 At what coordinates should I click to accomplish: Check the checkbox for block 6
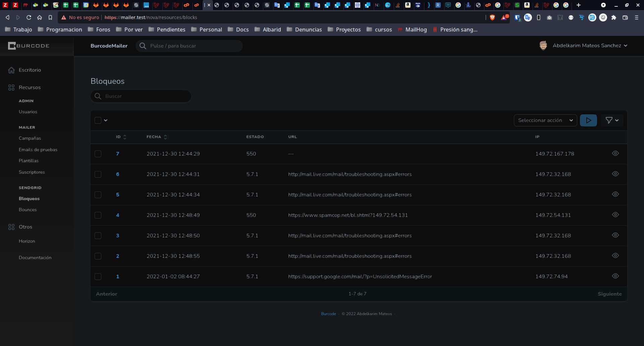click(x=98, y=174)
